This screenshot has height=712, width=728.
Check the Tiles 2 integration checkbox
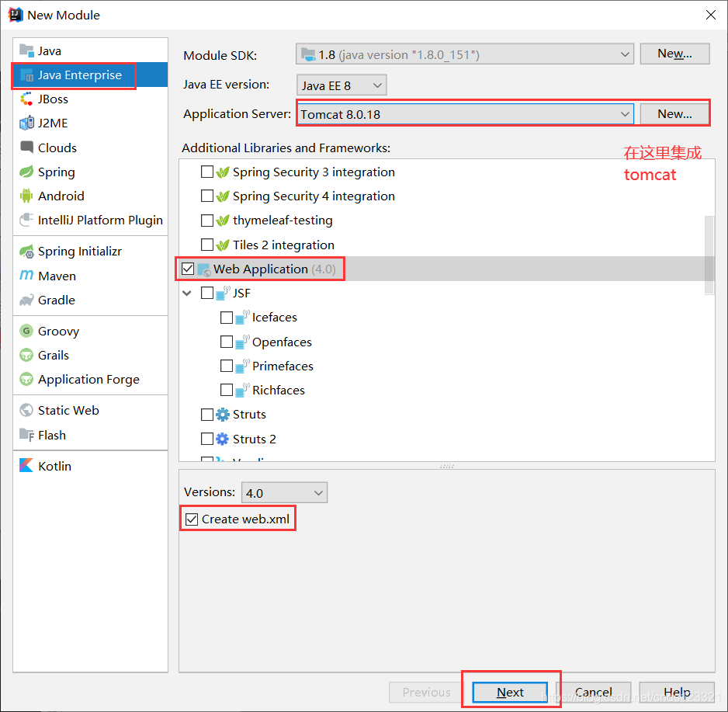click(207, 245)
